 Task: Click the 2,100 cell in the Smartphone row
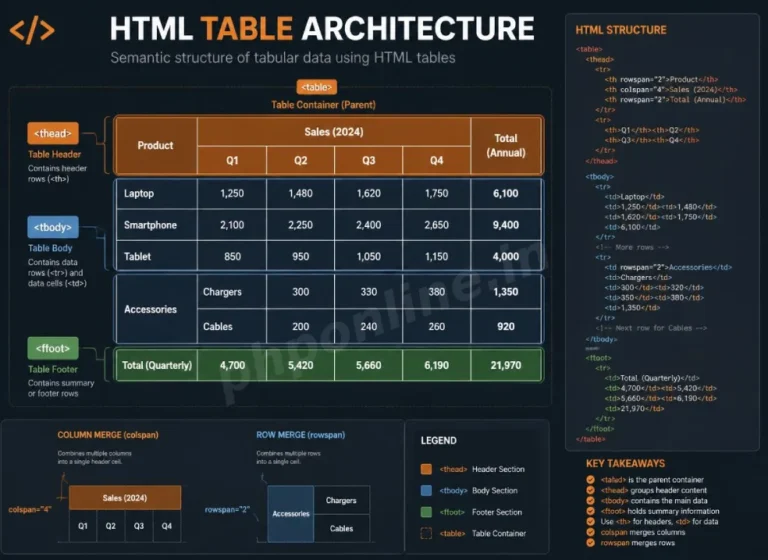tap(232, 225)
